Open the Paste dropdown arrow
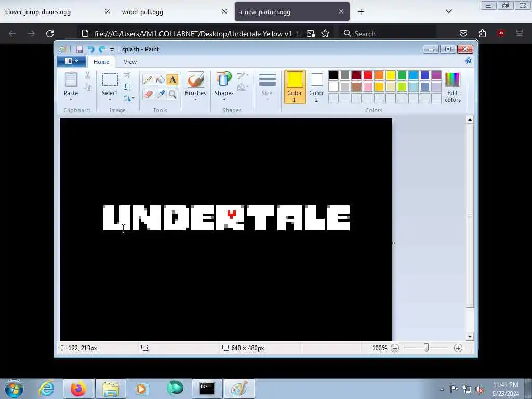Viewport: 532px width, 399px height. click(71, 99)
